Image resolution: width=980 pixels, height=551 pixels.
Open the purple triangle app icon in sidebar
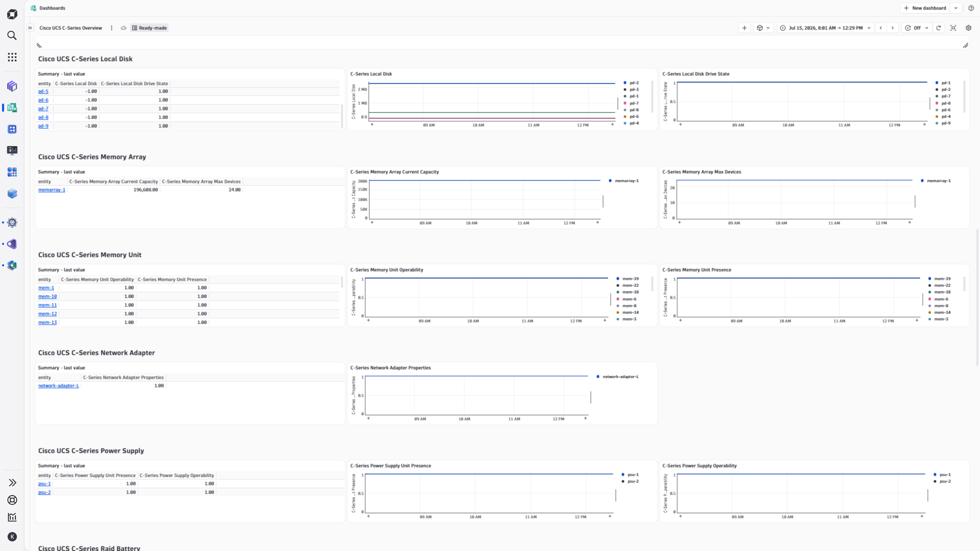[x=12, y=244]
